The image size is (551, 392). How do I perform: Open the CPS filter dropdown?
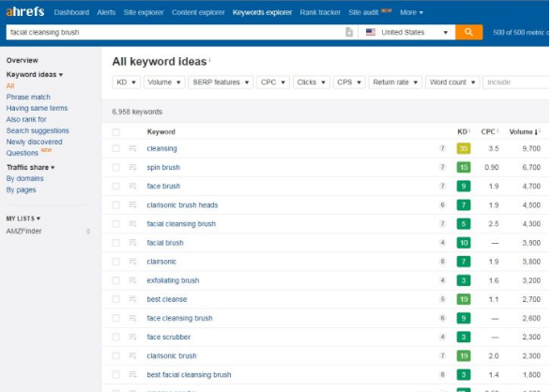tap(349, 83)
